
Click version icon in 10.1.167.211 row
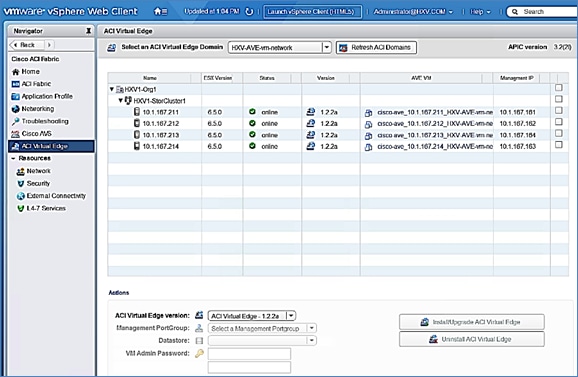pos(311,112)
